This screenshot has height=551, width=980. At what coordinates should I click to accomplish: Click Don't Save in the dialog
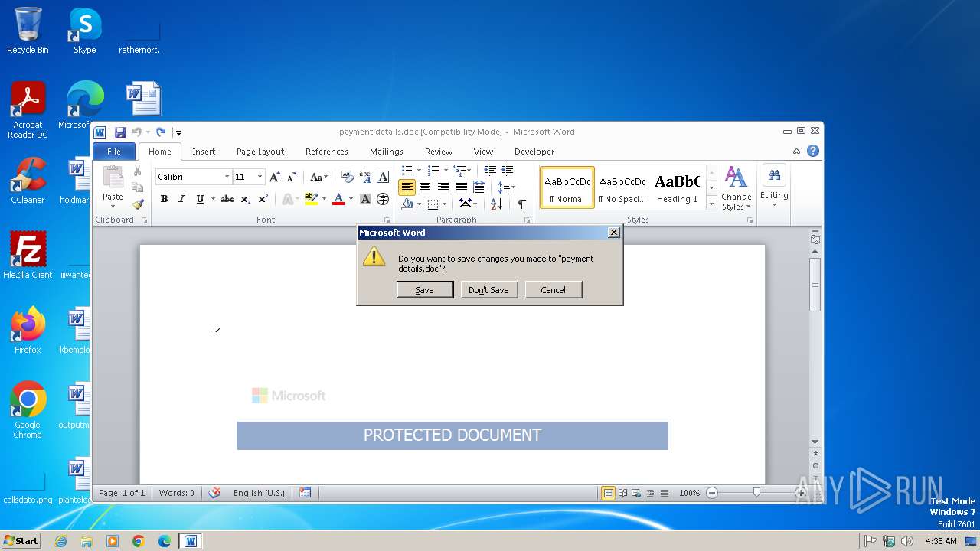pos(488,290)
